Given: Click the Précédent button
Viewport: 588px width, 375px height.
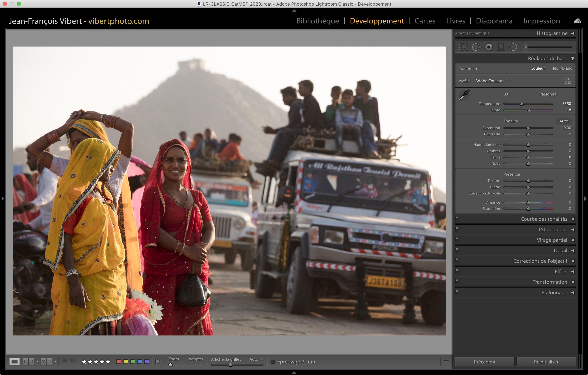Looking at the screenshot, I should pos(484,362).
